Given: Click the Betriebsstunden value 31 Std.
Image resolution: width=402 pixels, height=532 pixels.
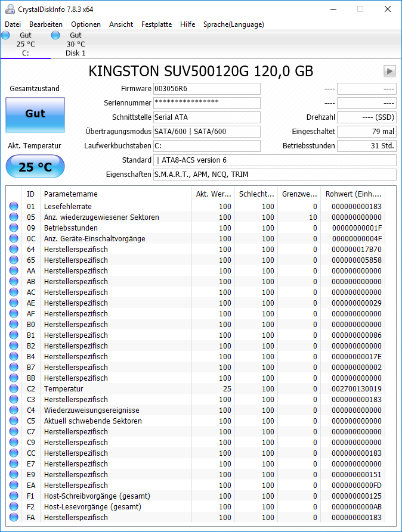Looking at the screenshot, I should point(366,145).
